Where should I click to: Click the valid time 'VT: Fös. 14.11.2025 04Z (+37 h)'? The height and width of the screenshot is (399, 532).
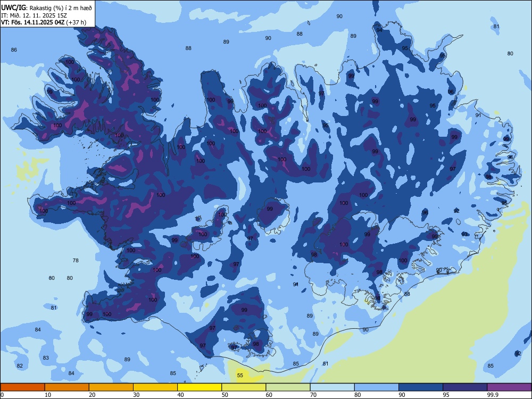(x=44, y=22)
